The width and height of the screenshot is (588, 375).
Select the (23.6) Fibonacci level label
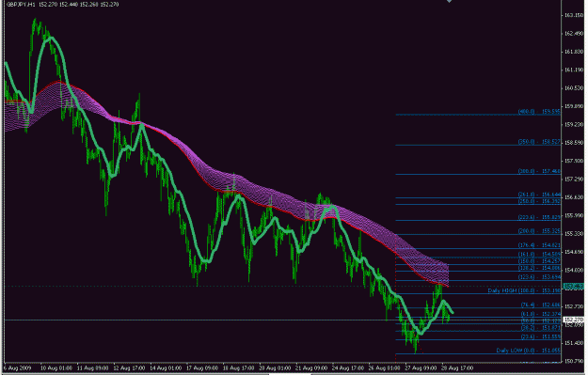540,336
